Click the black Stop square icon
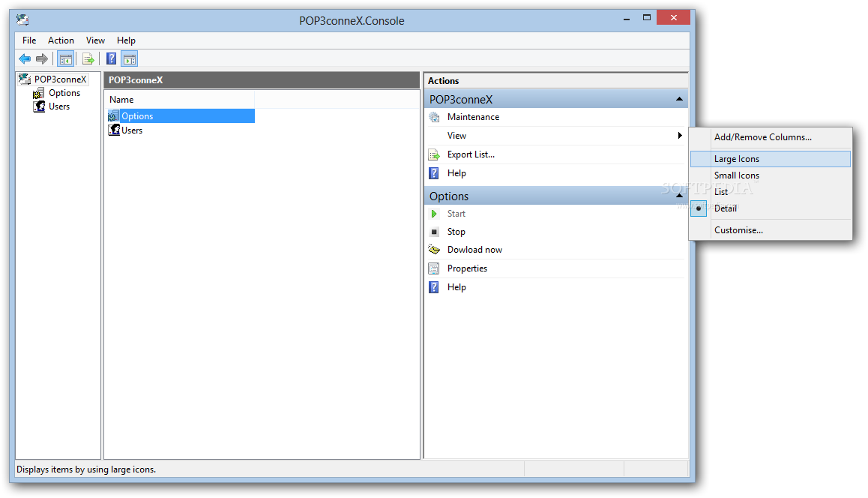 coord(435,232)
